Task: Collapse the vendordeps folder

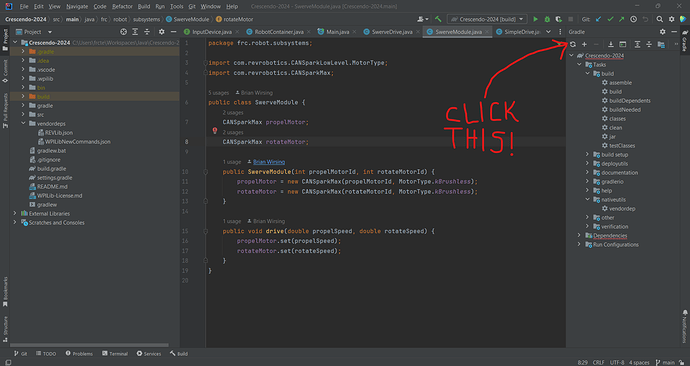Action: (23, 123)
